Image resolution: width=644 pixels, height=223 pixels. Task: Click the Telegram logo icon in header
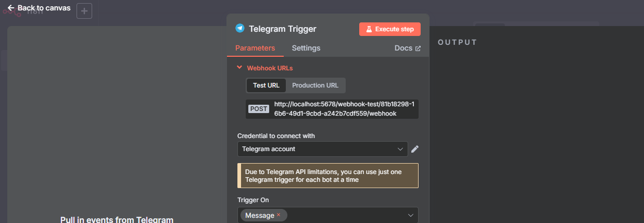click(x=240, y=29)
